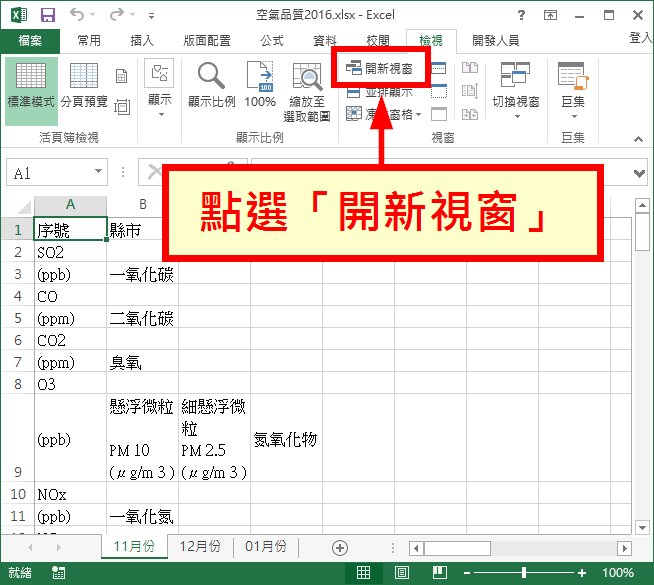Open 顯示比例 zoom dialog magnifier

[x=211, y=85]
